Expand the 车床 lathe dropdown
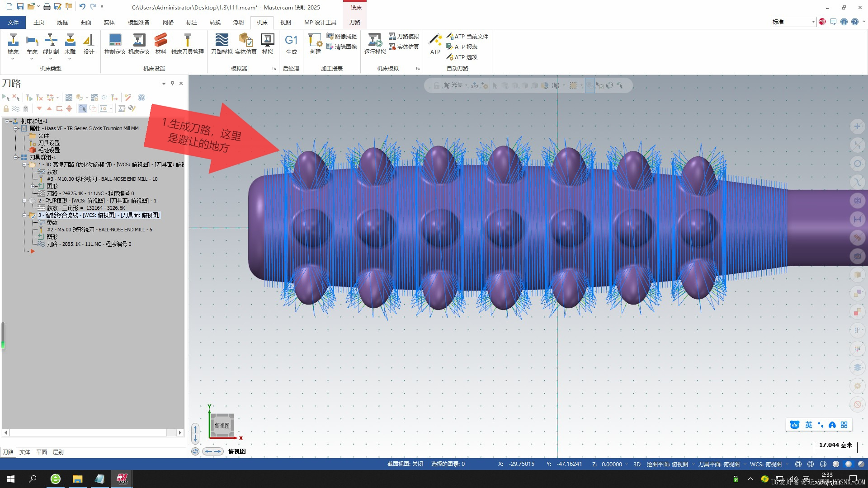This screenshot has width=868, height=488. coord(32,59)
